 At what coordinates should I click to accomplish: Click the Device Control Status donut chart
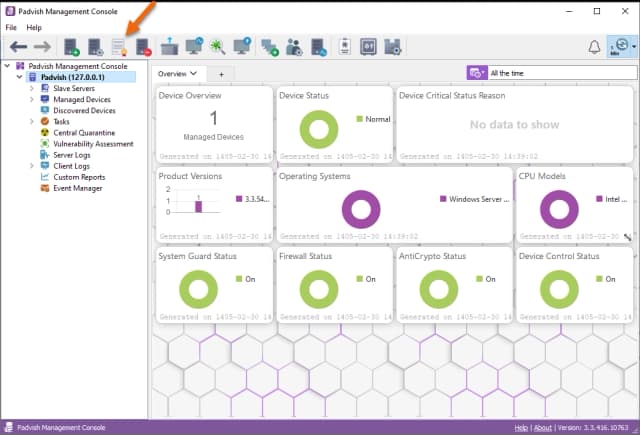coord(559,289)
